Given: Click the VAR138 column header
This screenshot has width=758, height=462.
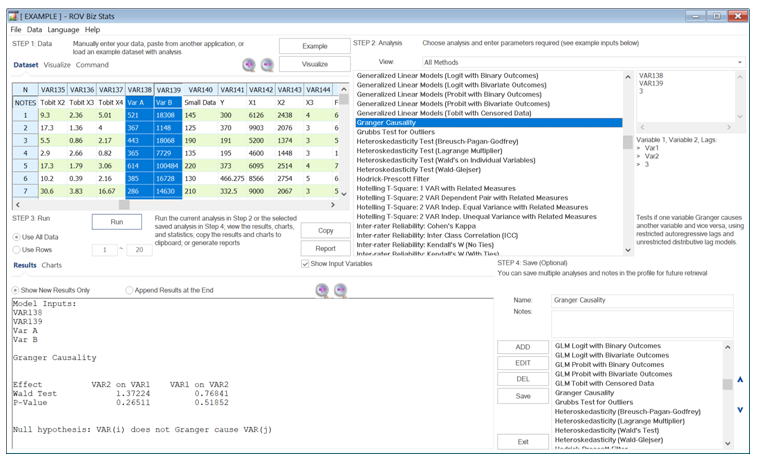Looking at the screenshot, I should click(140, 90).
